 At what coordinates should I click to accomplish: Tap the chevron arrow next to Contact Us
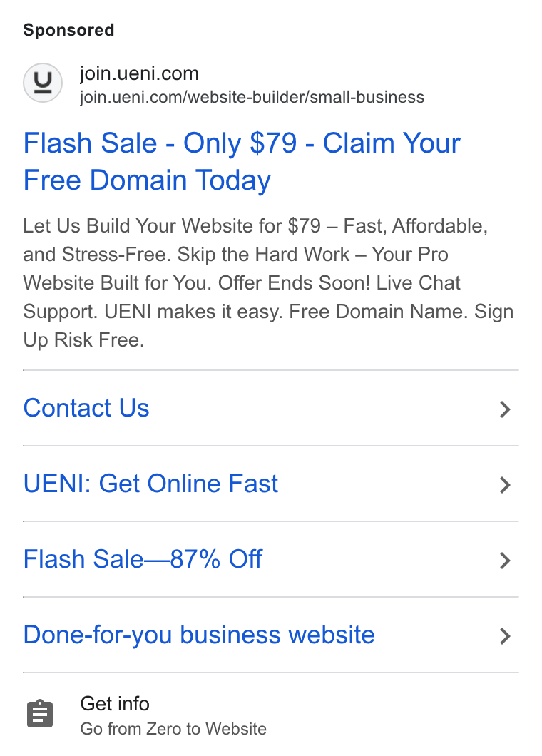[505, 409]
